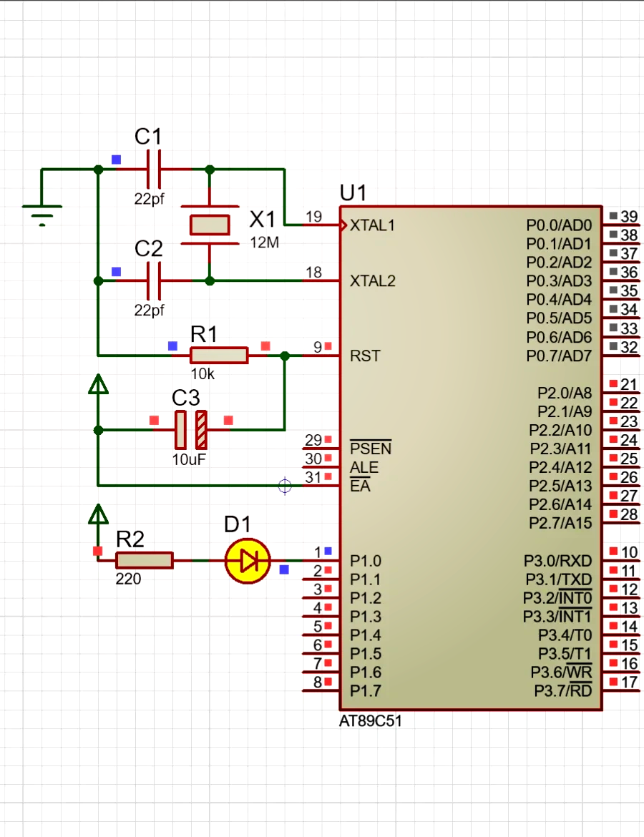
Task: Click the "P2.0/A8" pin name
Action: [x=565, y=393]
